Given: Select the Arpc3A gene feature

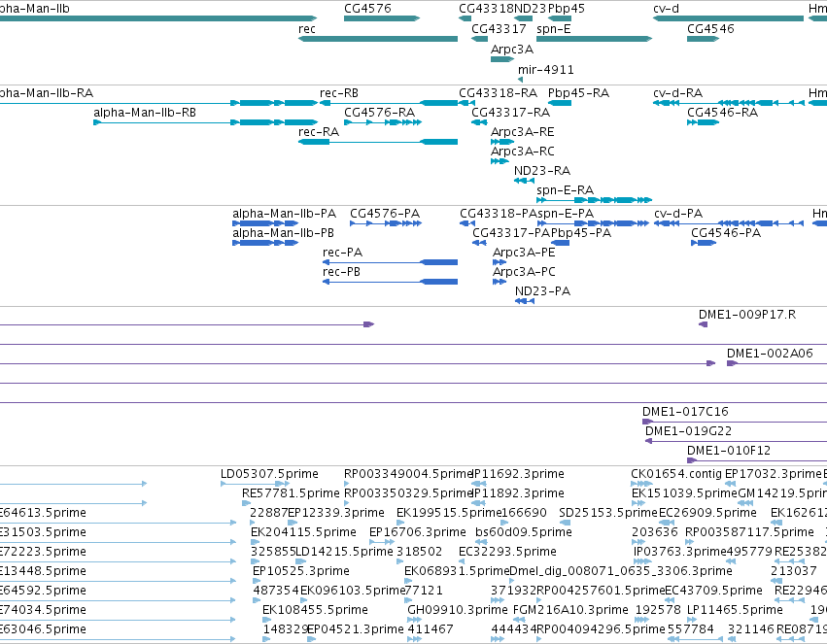Looking at the screenshot, I should (x=502, y=59).
